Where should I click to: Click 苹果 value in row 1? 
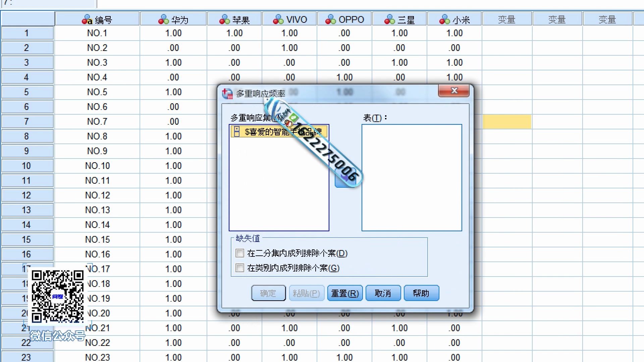point(234,33)
